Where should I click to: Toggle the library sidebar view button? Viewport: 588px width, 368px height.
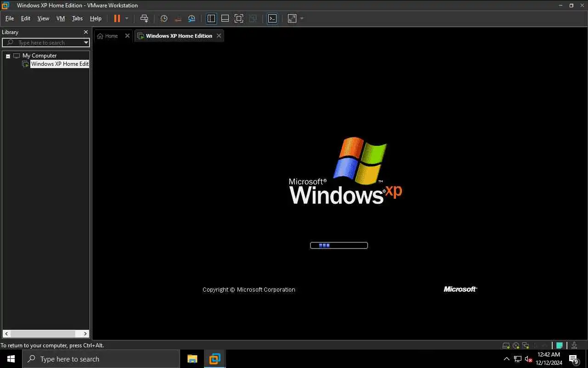click(211, 18)
